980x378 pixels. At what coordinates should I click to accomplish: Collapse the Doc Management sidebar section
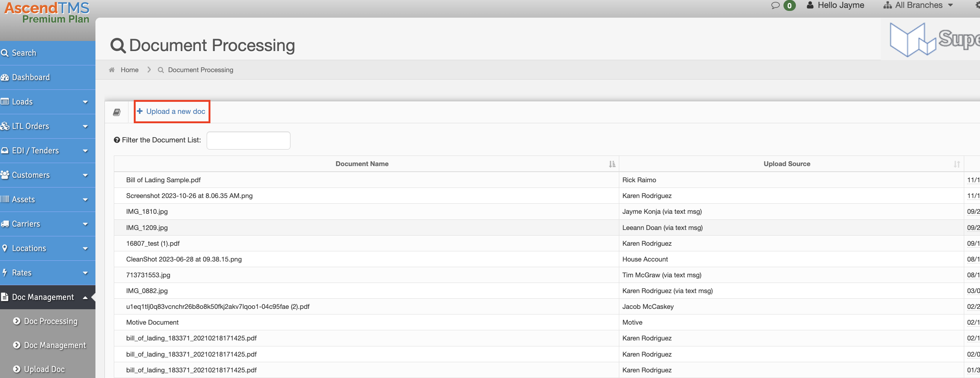[48, 297]
